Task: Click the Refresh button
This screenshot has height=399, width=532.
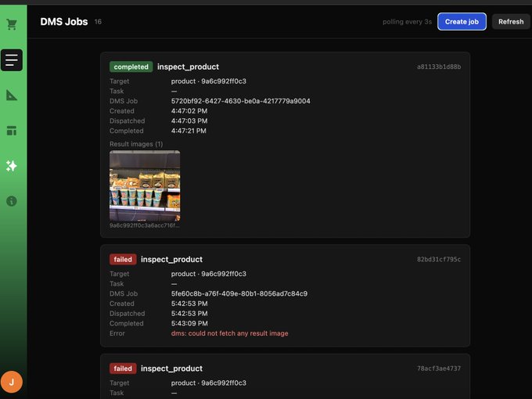Action: click(511, 22)
